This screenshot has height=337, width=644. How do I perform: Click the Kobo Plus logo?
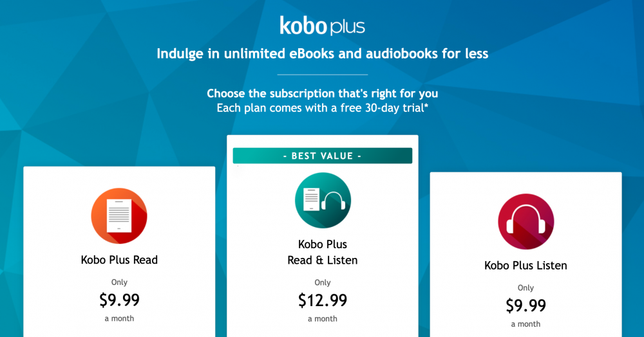coord(322,26)
